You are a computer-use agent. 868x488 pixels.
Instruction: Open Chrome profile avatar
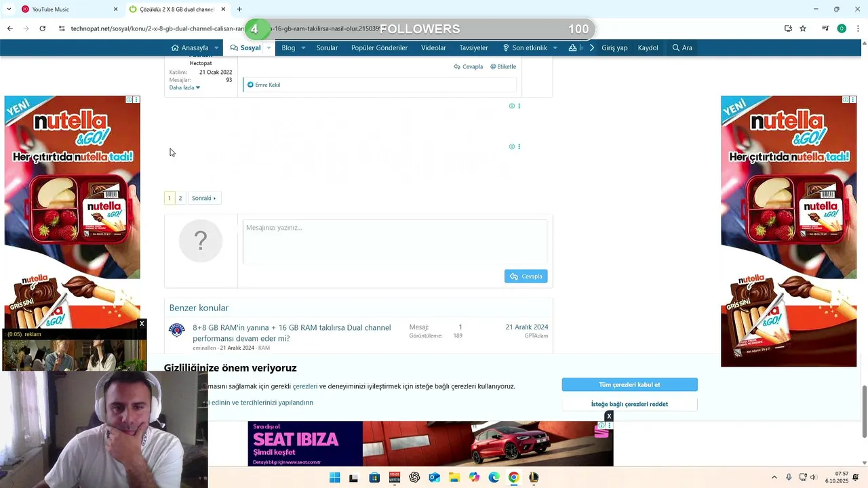(842, 28)
